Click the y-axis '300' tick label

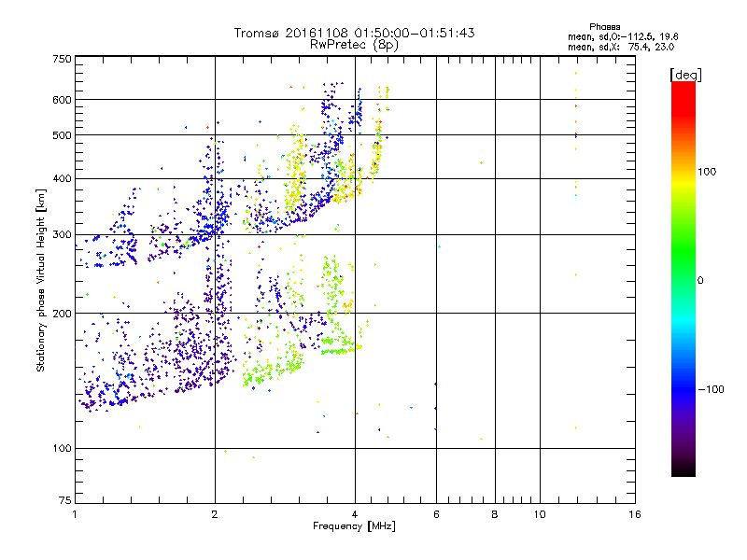(62, 235)
